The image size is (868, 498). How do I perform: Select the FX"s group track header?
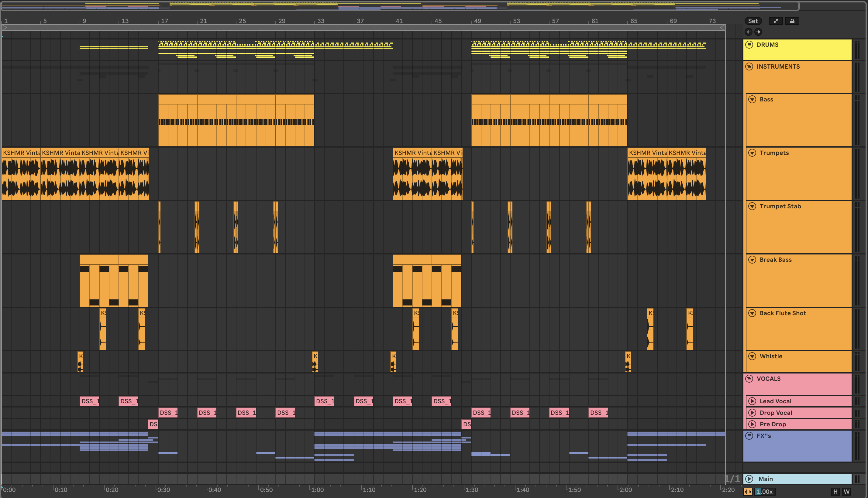pos(764,436)
